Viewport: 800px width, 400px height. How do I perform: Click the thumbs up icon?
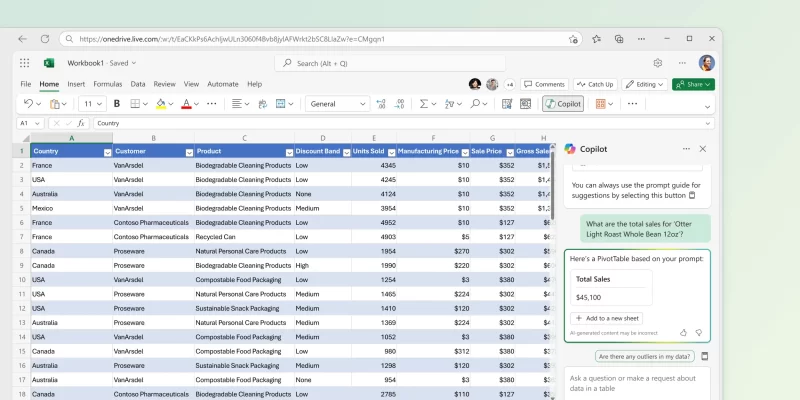[x=683, y=333]
